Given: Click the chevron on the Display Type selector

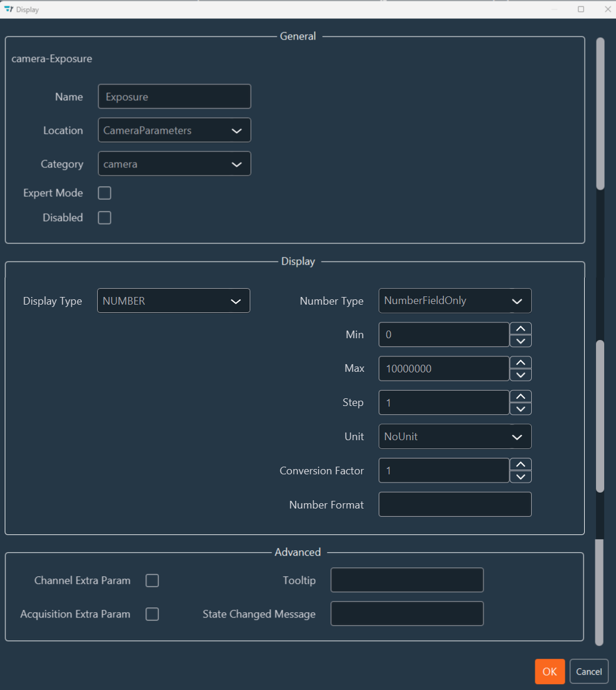Looking at the screenshot, I should (236, 301).
